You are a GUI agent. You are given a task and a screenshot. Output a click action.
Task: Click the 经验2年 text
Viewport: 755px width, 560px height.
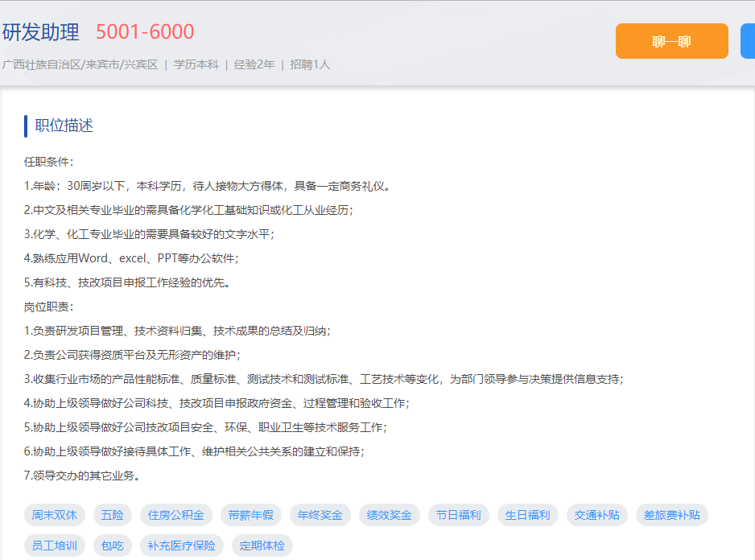pyautogui.click(x=254, y=64)
